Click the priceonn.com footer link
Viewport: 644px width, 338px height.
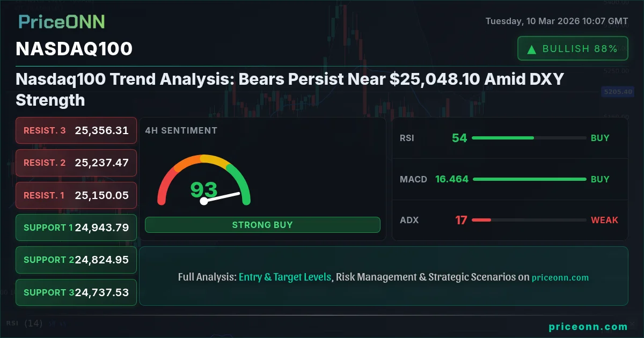(588, 327)
